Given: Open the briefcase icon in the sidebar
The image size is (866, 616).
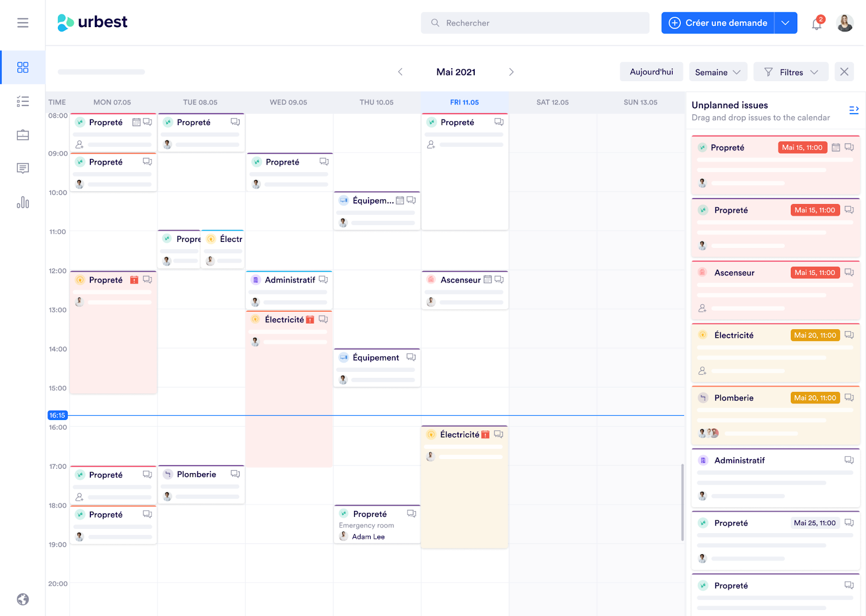Looking at the screenshot, I should [x=23, y=135].
